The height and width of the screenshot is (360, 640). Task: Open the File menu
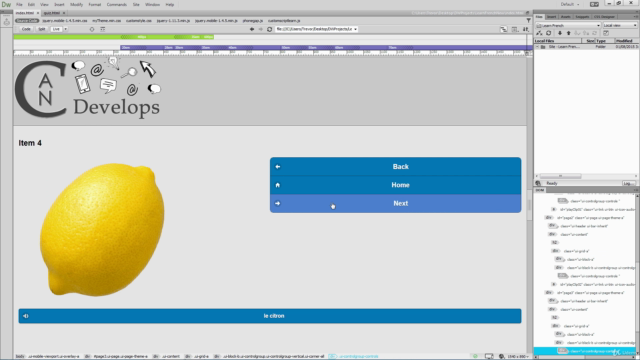click(x=19, y=4)
